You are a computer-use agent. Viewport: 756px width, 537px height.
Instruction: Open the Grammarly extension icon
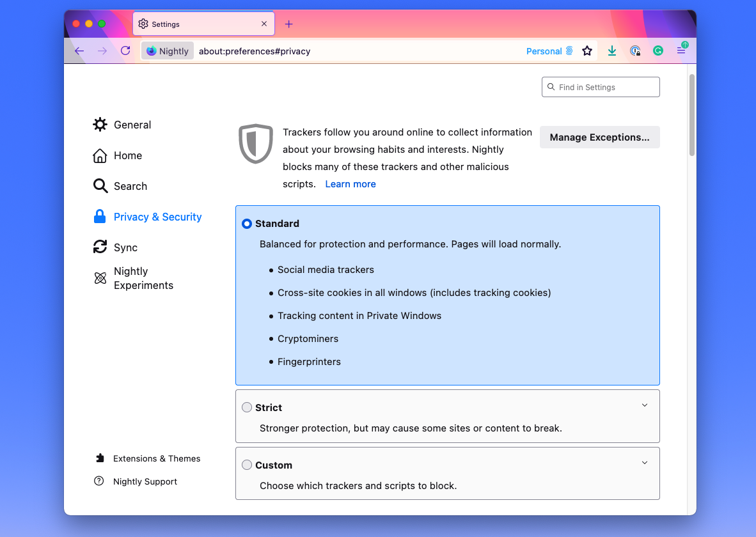point(658,51)
